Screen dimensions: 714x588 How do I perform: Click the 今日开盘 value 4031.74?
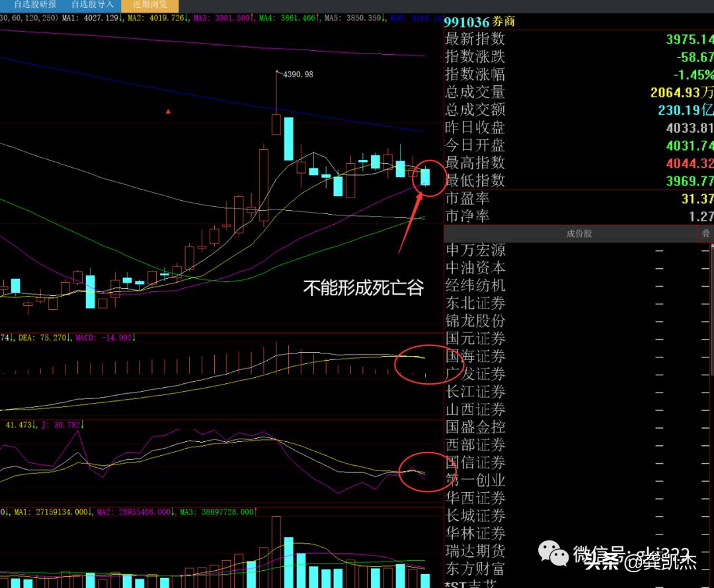pyautogui.click(x=690, y=146)
